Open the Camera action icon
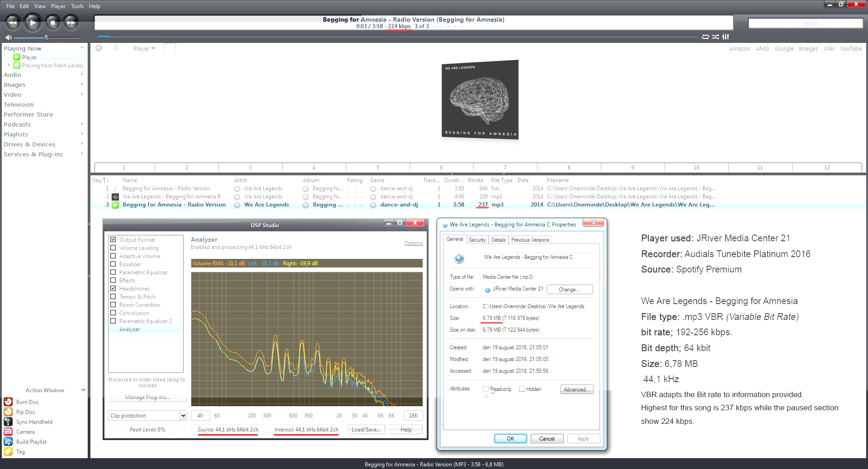Viewport: 868px width, 469px height. pos(8,431)
